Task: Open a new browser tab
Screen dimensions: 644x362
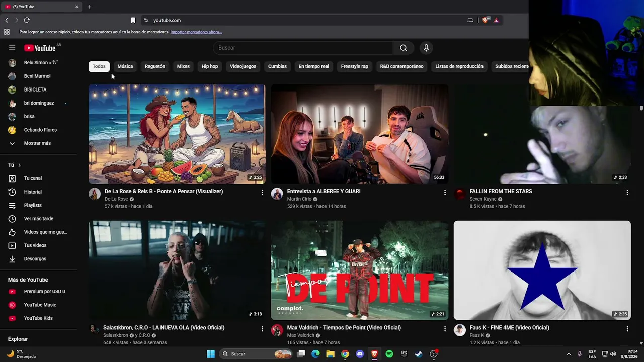Action: (x=89, y=7)
